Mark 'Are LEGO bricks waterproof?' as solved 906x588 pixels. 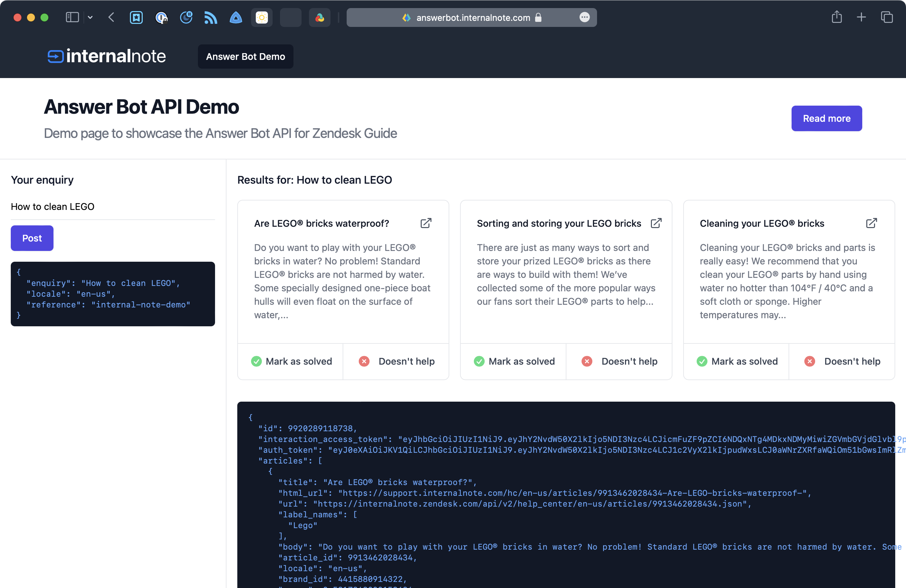pyautogui.click(x=291, y=361)
